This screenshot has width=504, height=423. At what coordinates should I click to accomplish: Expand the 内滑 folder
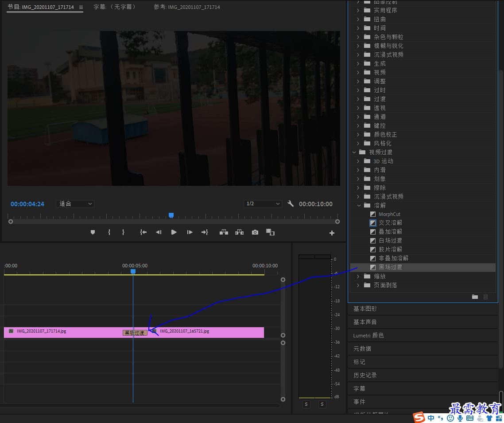point(358,170)
